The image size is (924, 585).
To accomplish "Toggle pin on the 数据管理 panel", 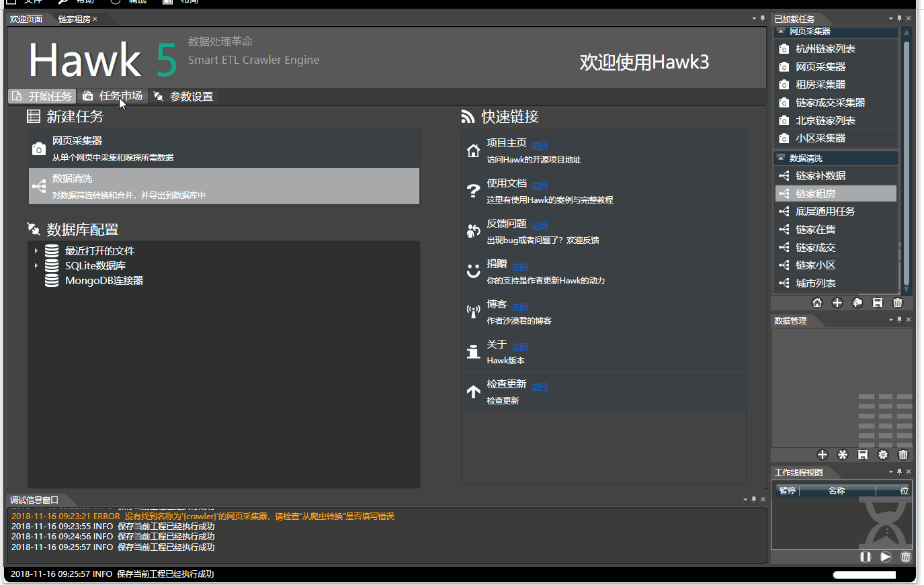I will (900, 320).
